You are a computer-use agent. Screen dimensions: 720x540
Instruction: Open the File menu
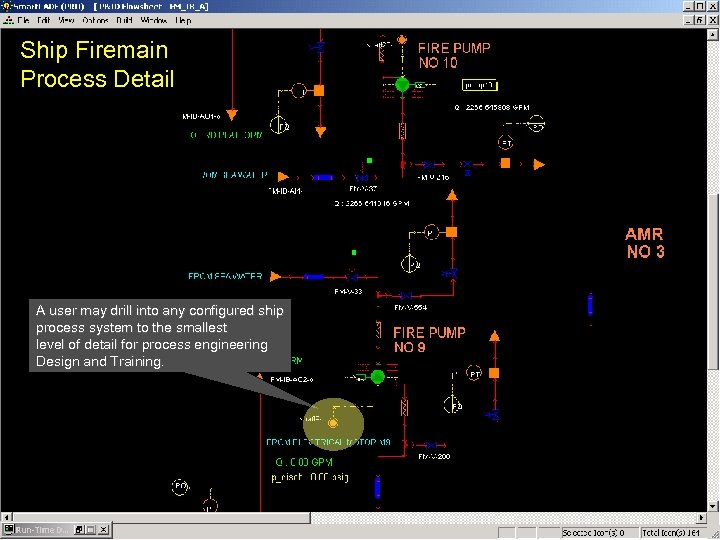tap(23, 20)
